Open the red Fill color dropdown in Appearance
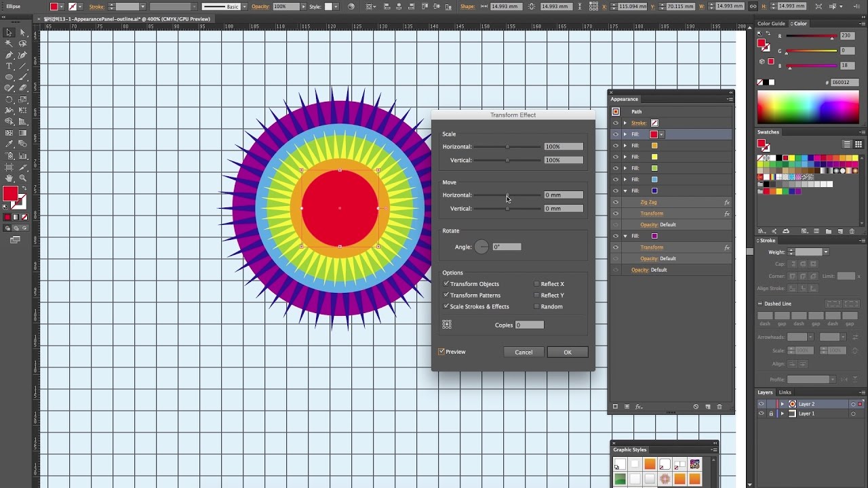The width and height of the screenshot is (868, 488). click(x=661, y=134)
